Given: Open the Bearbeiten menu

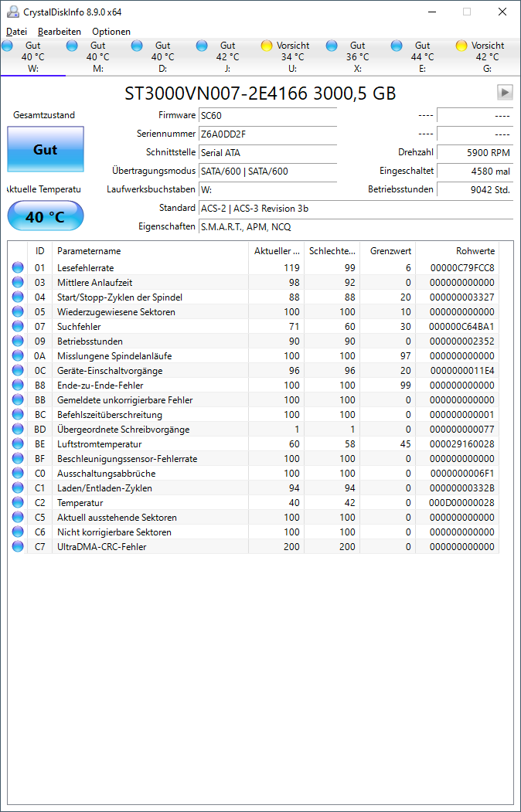Looking at the screenshot, I should click(60, 32).
